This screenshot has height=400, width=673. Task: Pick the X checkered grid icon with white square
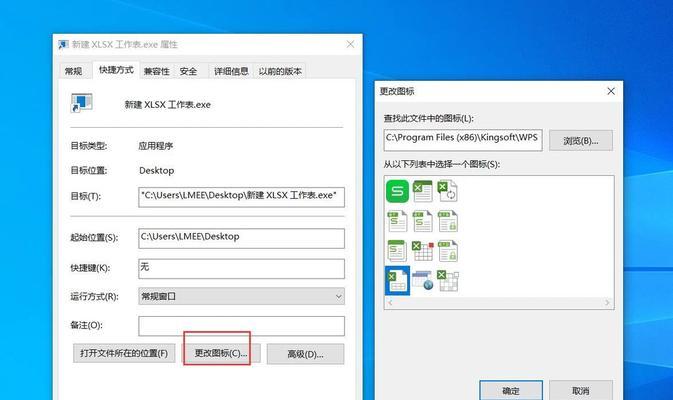click(448, 281)
